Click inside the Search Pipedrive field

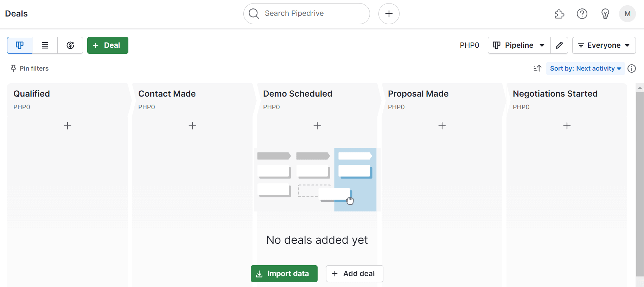pyautogui.click(x=306, y=14)
